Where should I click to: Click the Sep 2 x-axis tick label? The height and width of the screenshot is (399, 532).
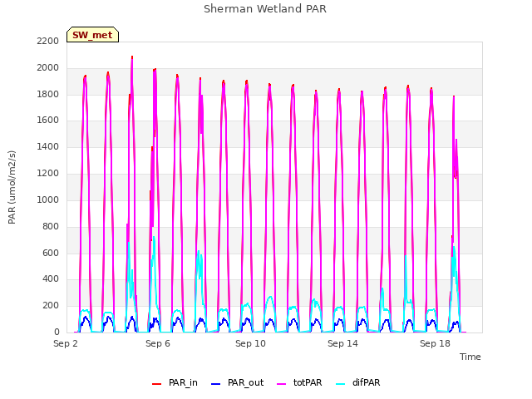pyautogui.click(x=66, y=343)
